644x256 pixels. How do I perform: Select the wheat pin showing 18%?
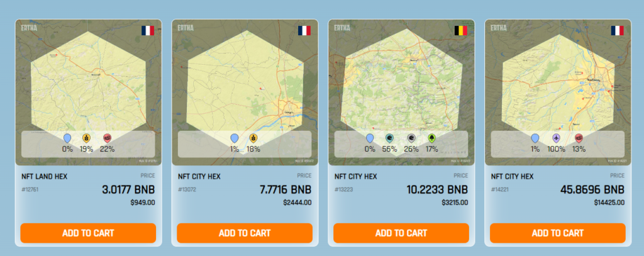click(254, 138)
